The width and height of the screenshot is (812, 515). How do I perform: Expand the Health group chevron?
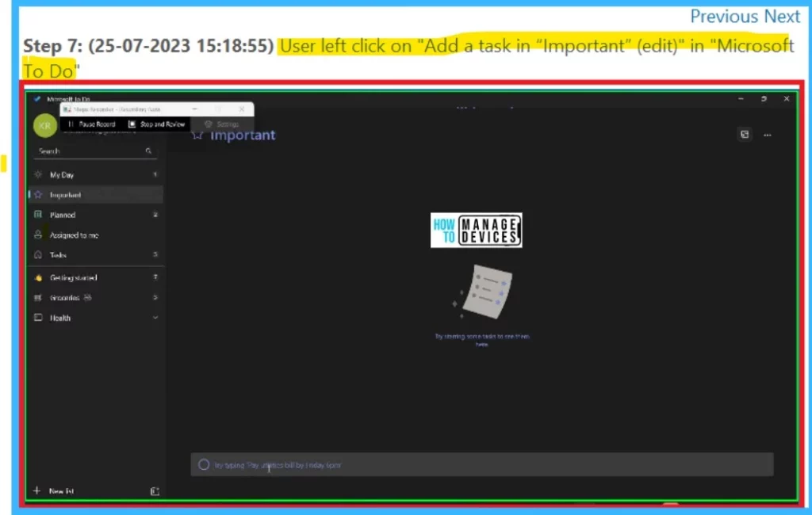[x=155, y=318]
